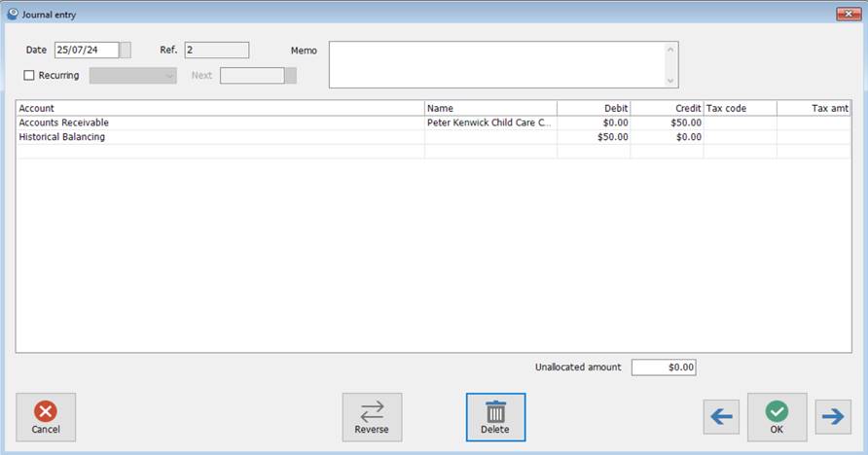Click the Memo scroll down arrow

[670, 81]
